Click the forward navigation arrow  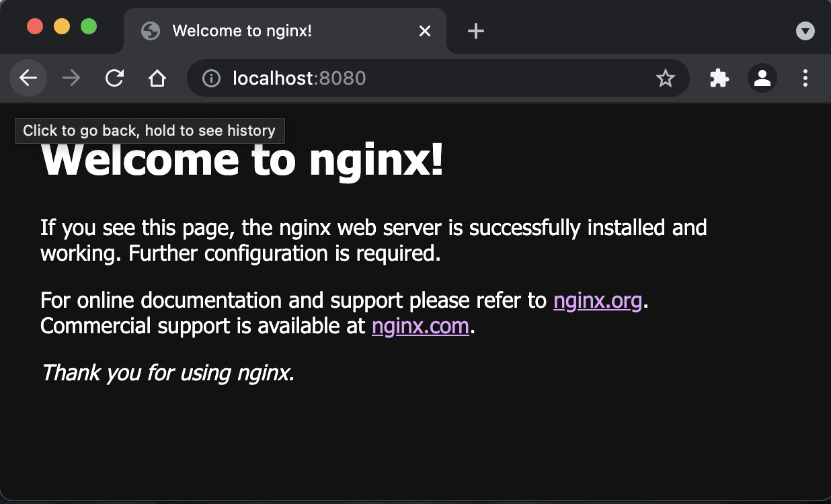[x=71, y=78]
